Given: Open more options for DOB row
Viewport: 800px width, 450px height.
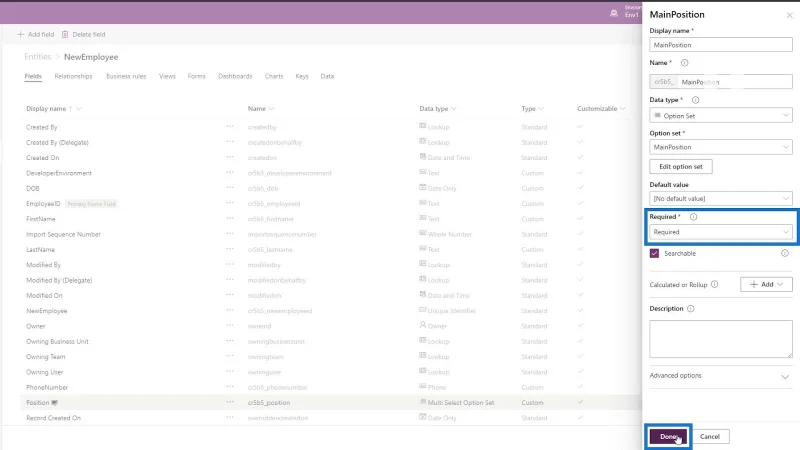Looking at the screenshot, I should coord(230,188).
